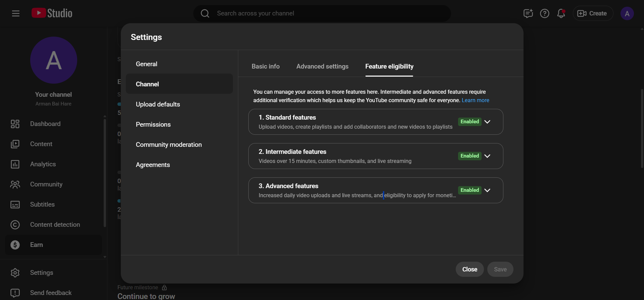The width and height of the screenshot is (644, 300).
Task: Open Dashboard from the sidebar
Action: tap(45, 124)
